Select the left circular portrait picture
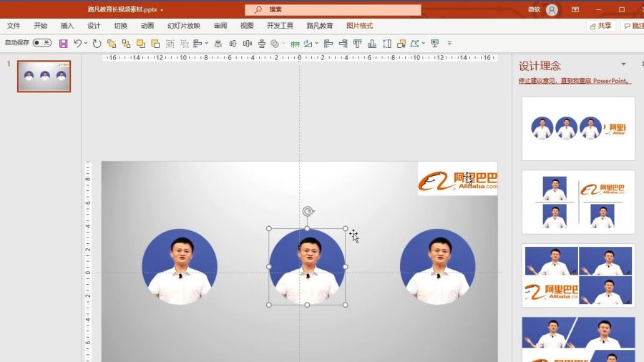 [180, 266]
